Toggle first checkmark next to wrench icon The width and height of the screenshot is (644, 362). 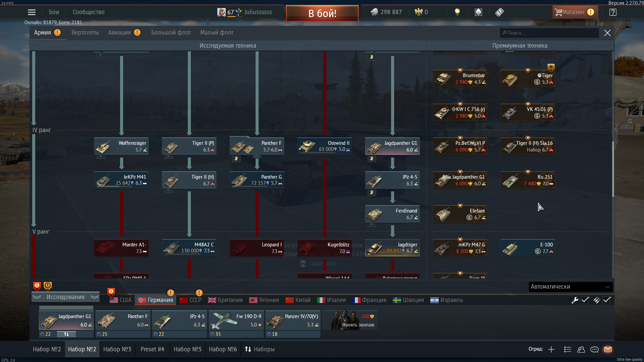click(x=585, y=300)
